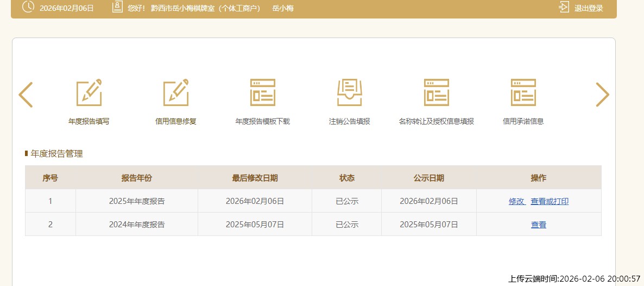Screen dimensions: 644x286
Task: Open the 信用承诺信息 icon
Action: (523, 92)
